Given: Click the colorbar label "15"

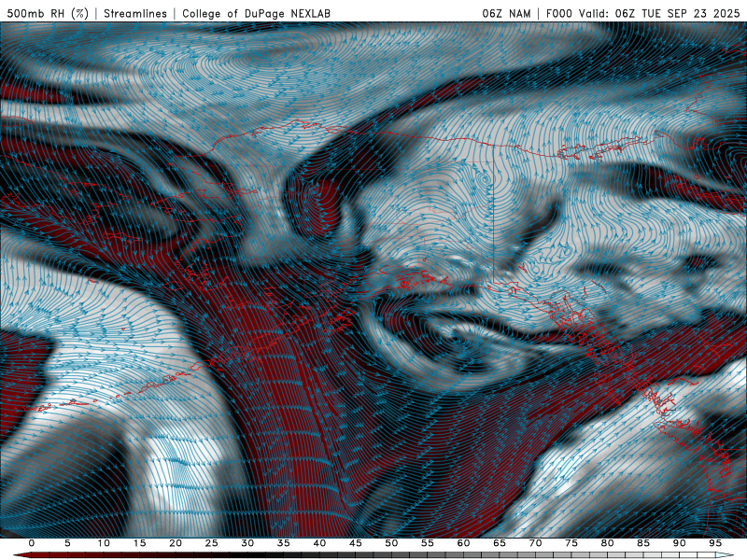Looking at the screenshot, I should click(139, 543).
